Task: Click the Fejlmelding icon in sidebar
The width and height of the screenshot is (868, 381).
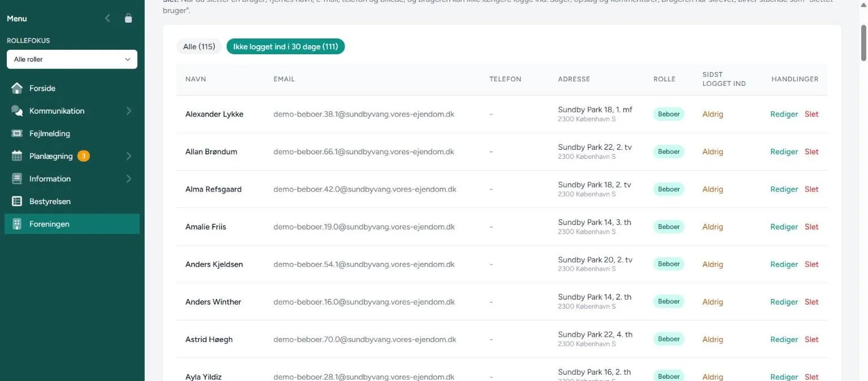Action: click(x=17, y=133)
